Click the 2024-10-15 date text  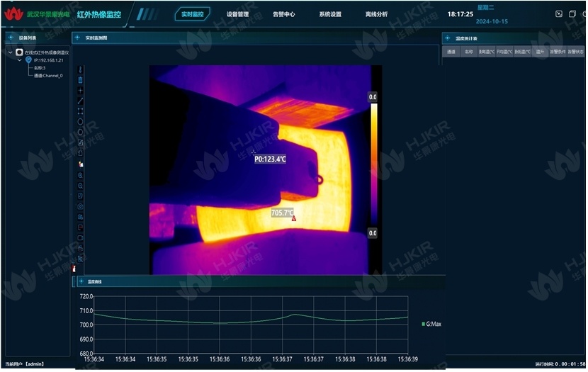coord(492,21)
